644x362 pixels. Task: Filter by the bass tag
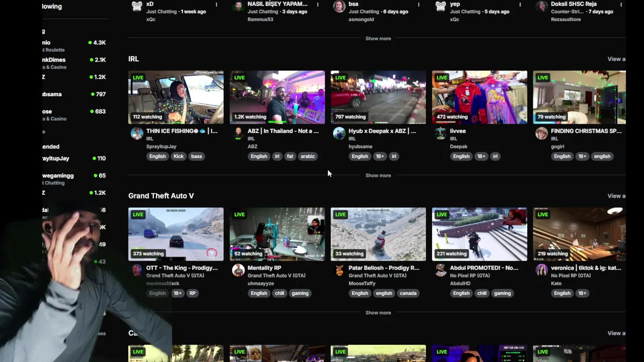[x=196, y=156]
